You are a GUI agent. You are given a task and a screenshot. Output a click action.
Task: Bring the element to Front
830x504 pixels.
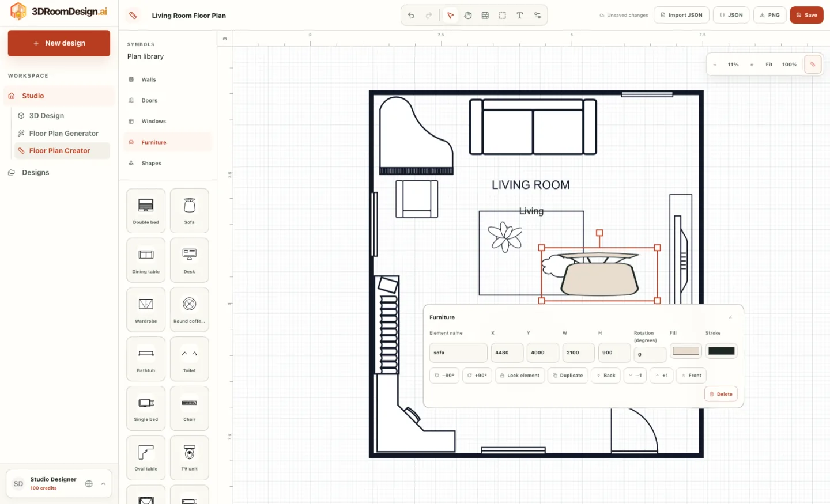click(692, 376)
